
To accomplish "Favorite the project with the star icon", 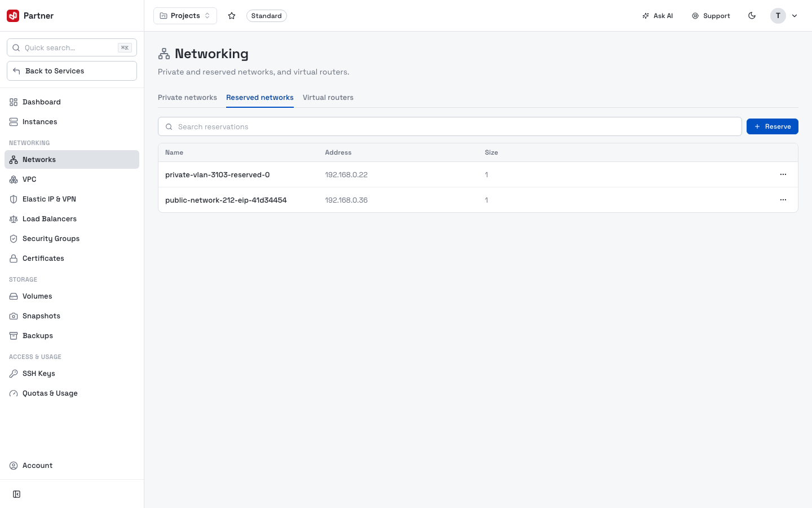I will [x=232, y=16].
